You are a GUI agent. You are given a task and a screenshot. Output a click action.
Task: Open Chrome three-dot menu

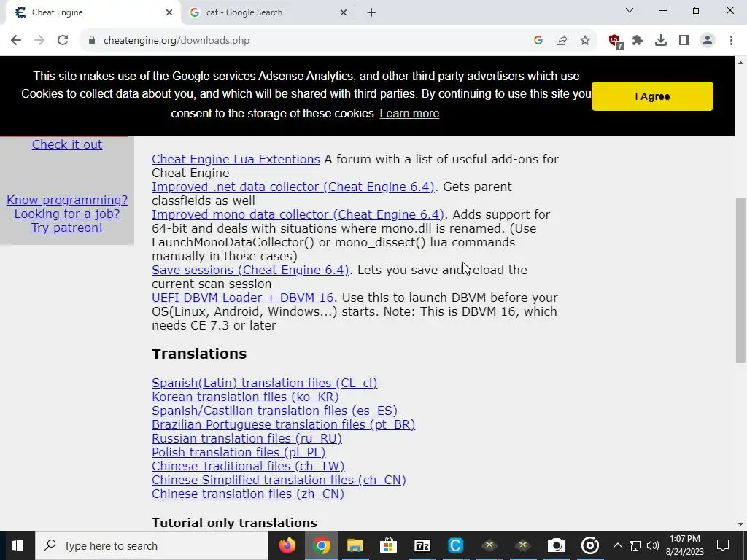(x=731, y=41)
